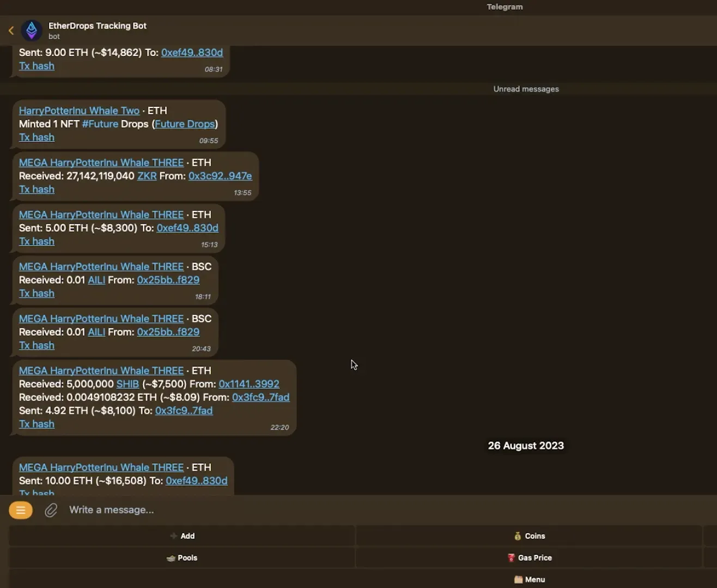The image size is (717, 588).
Task: Open the Pools keyboard button
Action: coord(182,558)
